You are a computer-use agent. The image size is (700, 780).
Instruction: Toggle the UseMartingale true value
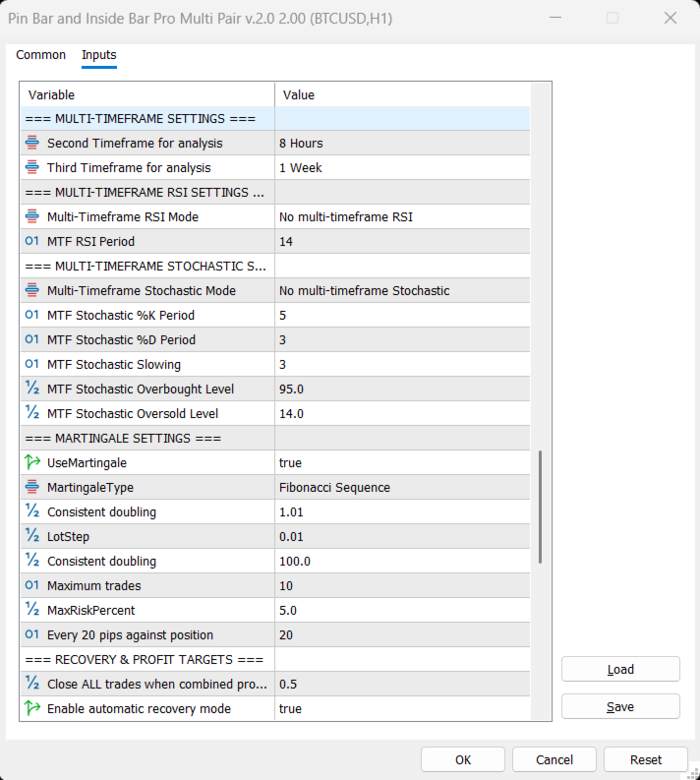point(403,462)
